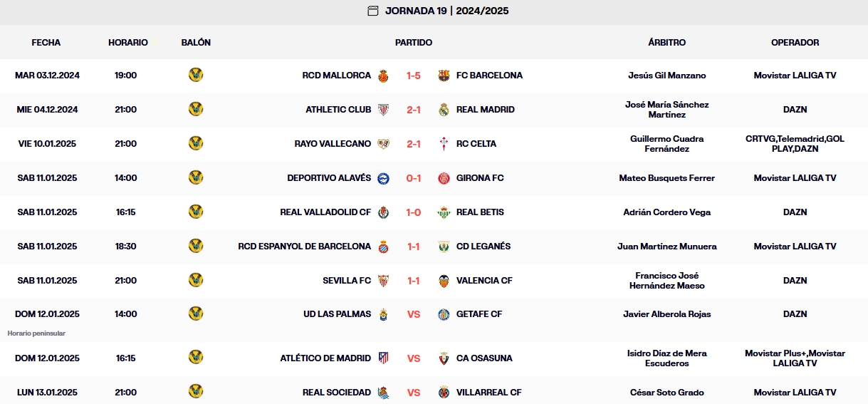Click the Real Betis crest
The image size is (868, 404).
444,212
